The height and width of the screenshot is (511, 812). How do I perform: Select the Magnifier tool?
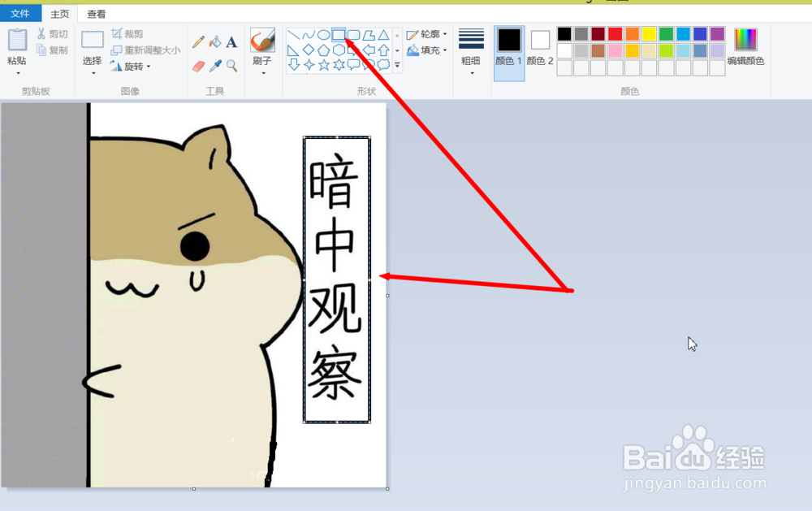click(x=231, y=66)
